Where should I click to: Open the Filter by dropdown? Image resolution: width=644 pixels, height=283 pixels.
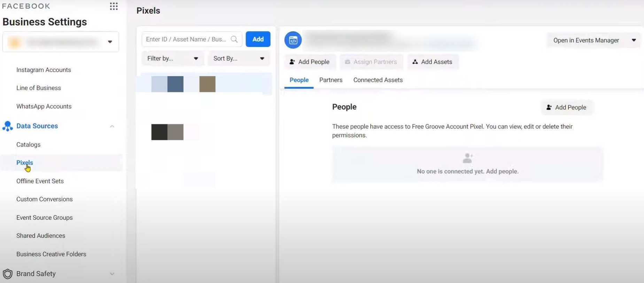[173, 58]
